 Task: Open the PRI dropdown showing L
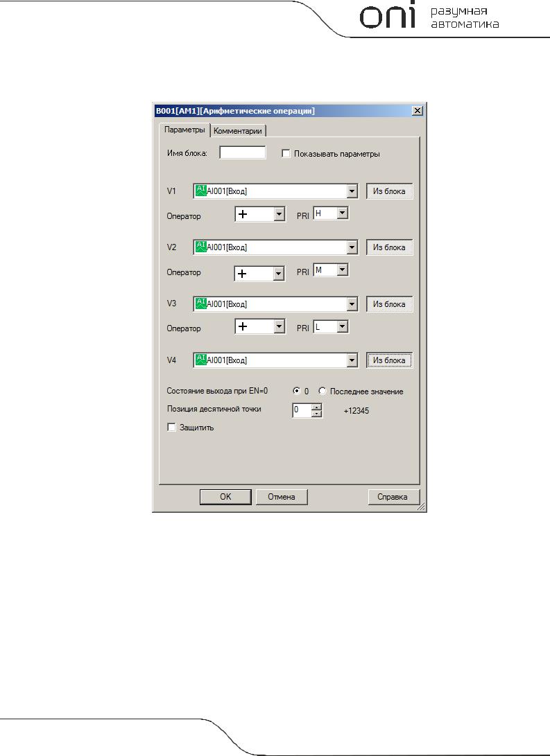coord(343,327)
